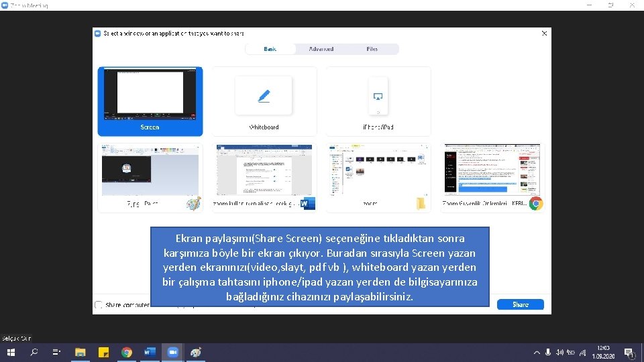Click the Chrome icon on thumbnail

click(x=536, y=204)
